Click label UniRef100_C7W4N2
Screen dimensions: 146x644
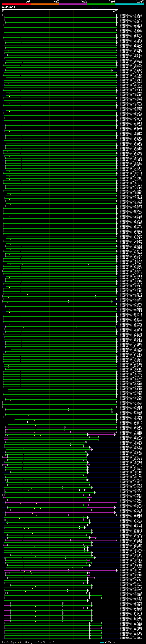click(x=131, y=595)
